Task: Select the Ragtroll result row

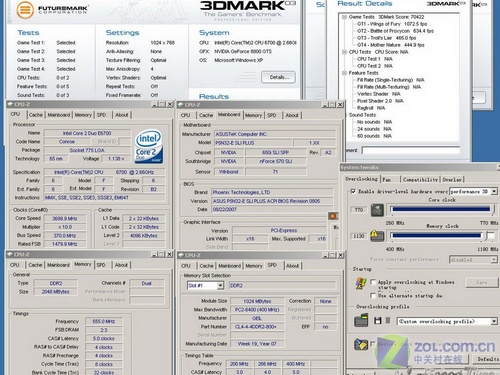Action: pyautogui.click(x=371, y=108)
